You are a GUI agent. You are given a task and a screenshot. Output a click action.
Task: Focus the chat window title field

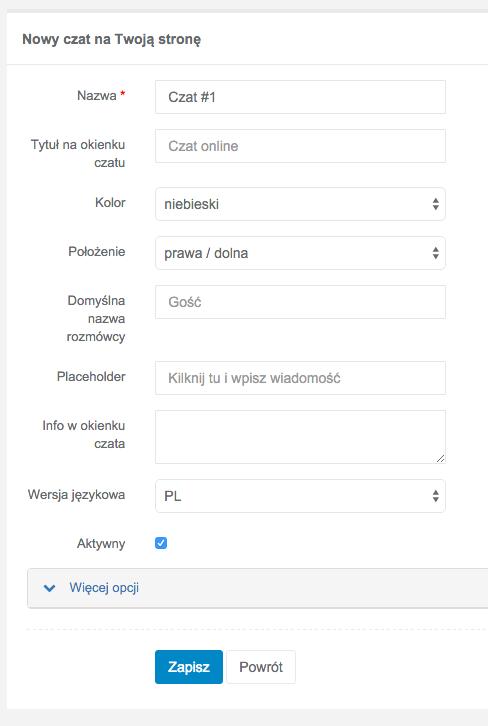[x=300, y=146]
